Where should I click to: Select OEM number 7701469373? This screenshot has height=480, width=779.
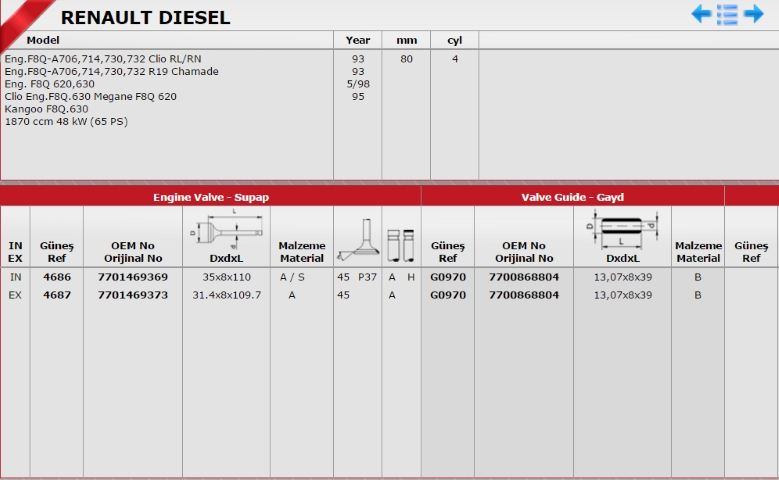coord(133,295)
